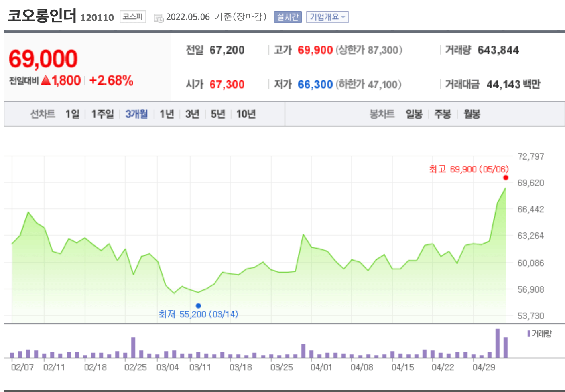Click the 04/29 x-axis date label
The image size is (565, 392).
(x=484, y=367)
